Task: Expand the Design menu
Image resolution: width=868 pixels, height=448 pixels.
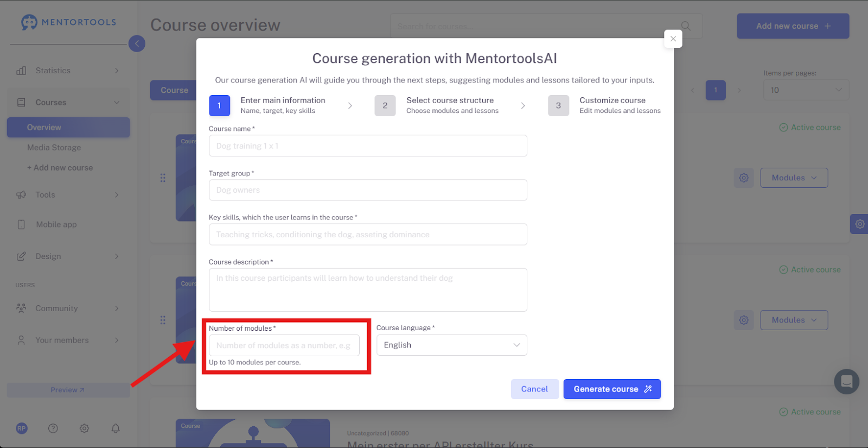Action: pos(117,256)
